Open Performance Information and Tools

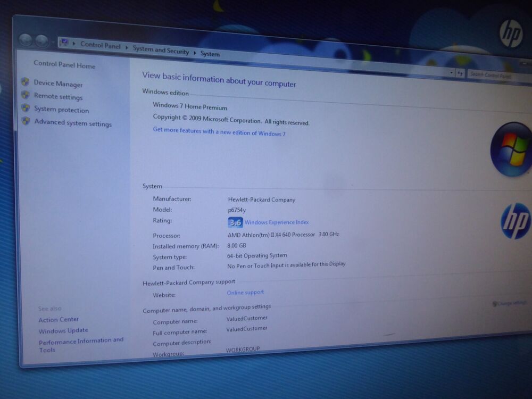(x=81, y=345)
